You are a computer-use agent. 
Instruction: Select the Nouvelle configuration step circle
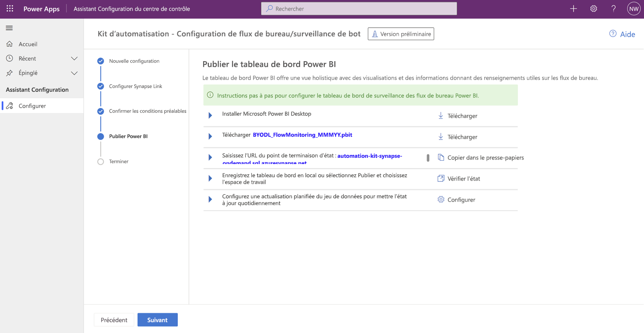tap(101, 61)
